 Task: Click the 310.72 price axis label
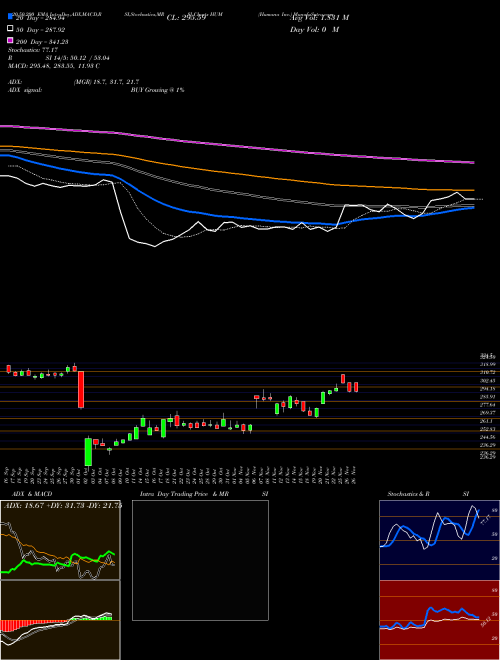coord(488,372)
